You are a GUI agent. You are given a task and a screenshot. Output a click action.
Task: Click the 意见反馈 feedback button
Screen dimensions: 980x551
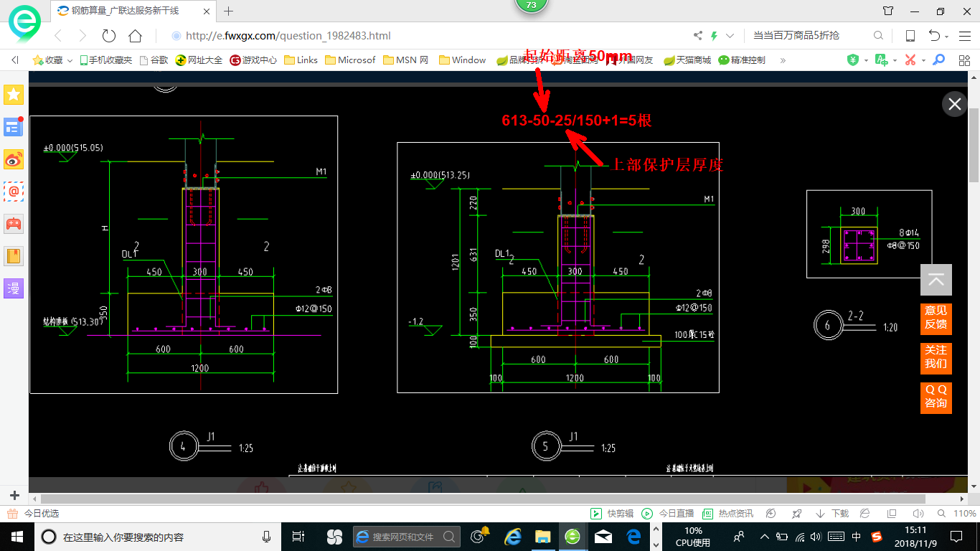point(936,318)
